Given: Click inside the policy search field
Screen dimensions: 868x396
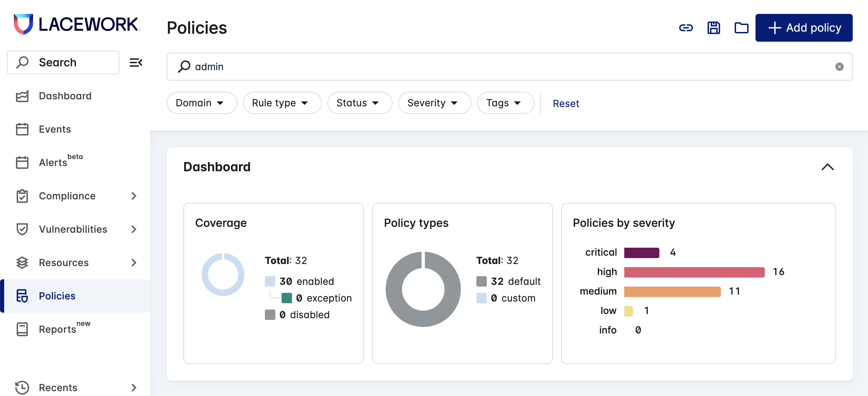Looking at the screenshot, I should pyautogui.click(x=417, y=66).
